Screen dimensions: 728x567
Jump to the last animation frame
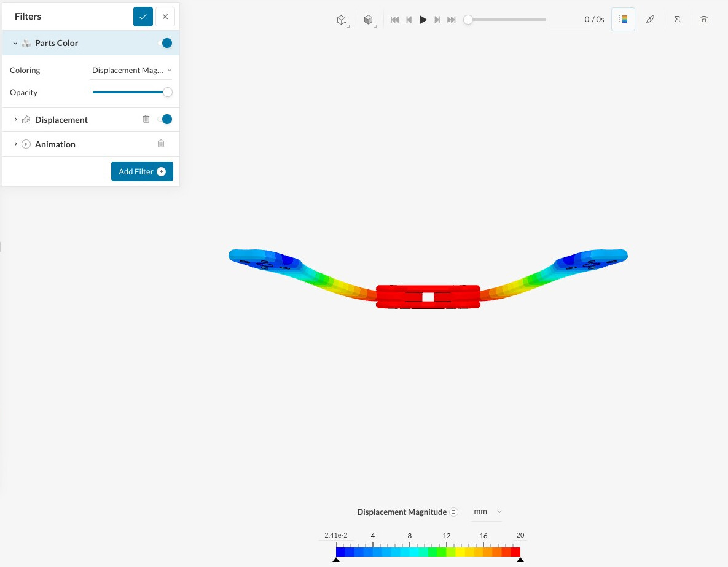coord(452,20)
